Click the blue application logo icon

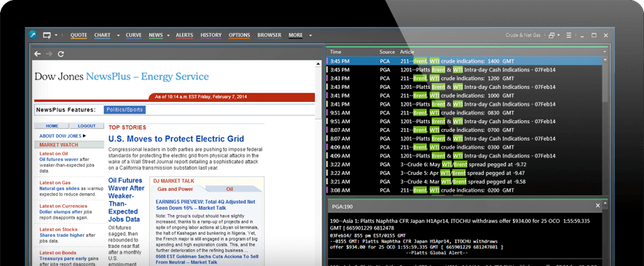(33, 35)
